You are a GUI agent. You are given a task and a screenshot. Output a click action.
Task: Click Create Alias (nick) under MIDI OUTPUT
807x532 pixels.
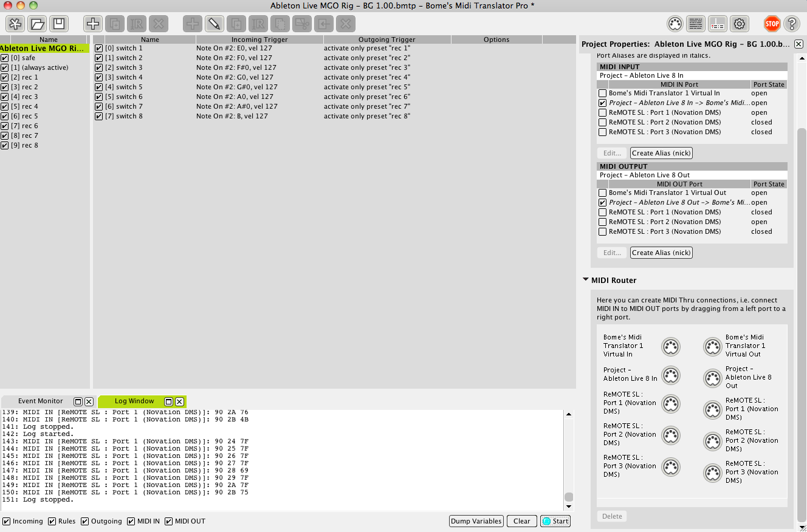[x=661, y=253]
